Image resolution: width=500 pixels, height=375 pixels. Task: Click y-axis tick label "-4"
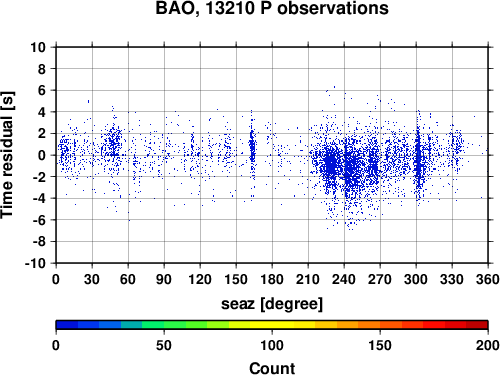coord(39,198)
